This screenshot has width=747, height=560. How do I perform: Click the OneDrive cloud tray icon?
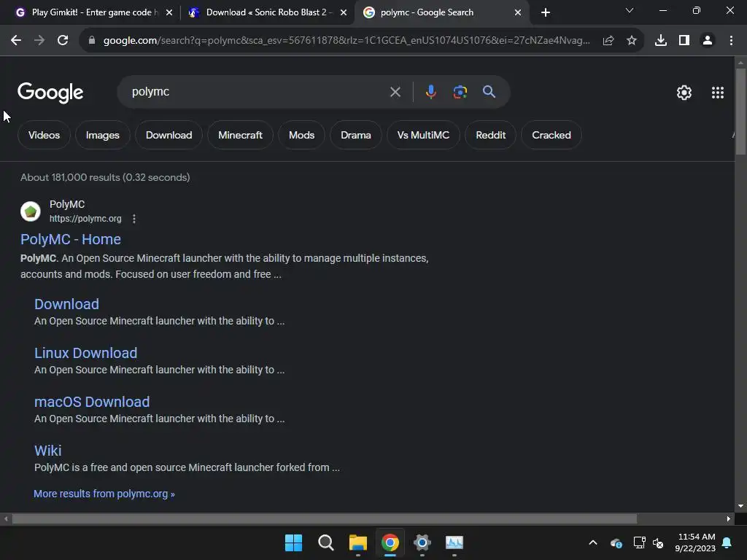click(616, 542)
